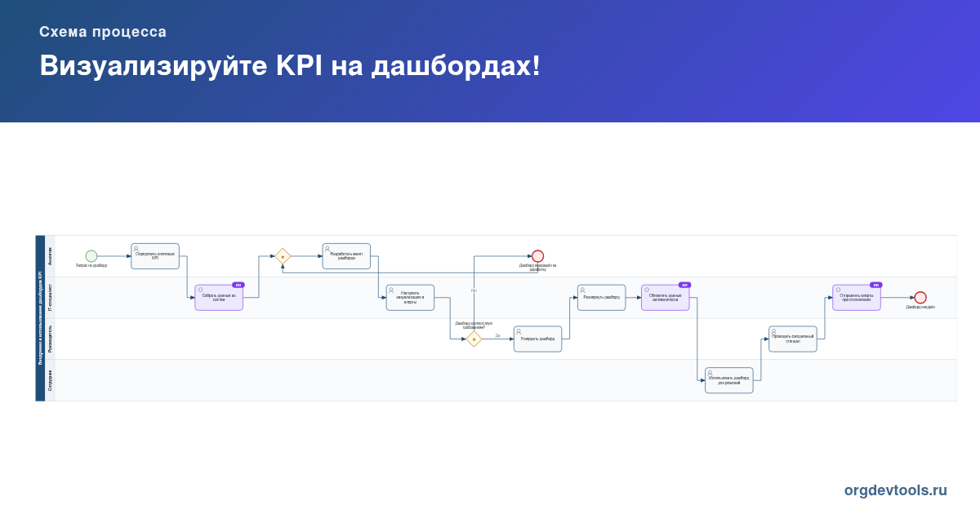Select the 'Использовать дашборд для решений' task box

point(729,380)
